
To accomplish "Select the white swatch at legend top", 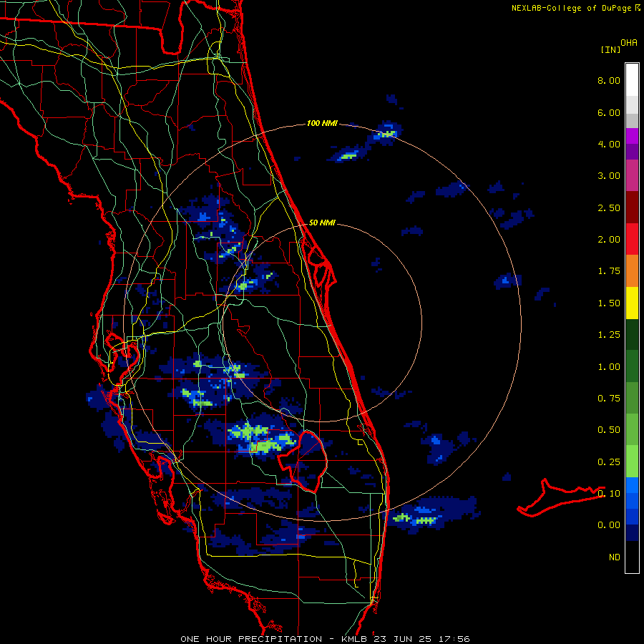I will 632,80.
